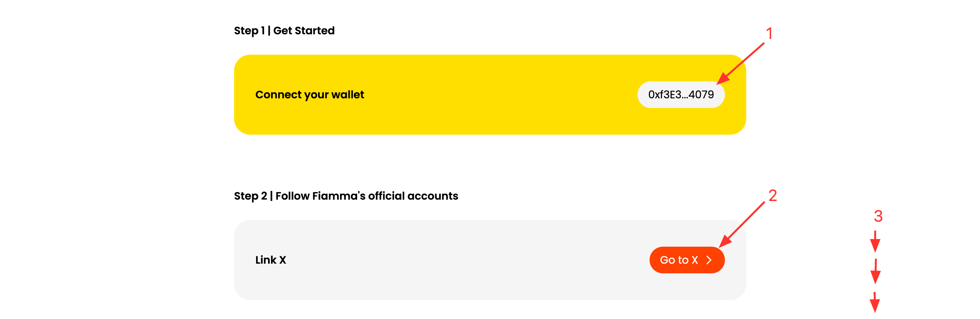Click the red annotation number 2
Screen dimensions: 980x319
point(772,196)
